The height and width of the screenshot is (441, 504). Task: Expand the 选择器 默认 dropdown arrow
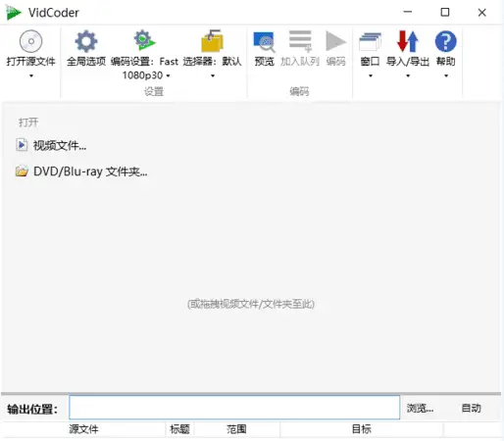(213, 75)
